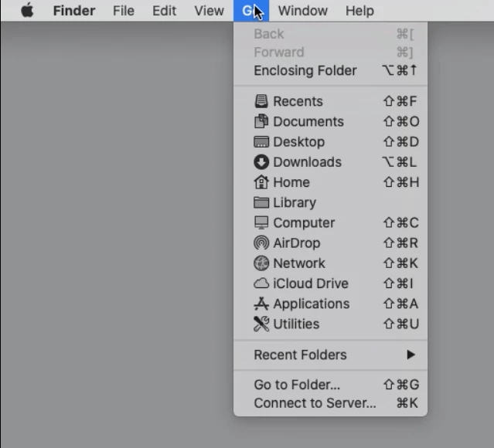The height and width of the screenshot is (448, 494).
Task: Click the Home house icon
Action: coord(261,182)
